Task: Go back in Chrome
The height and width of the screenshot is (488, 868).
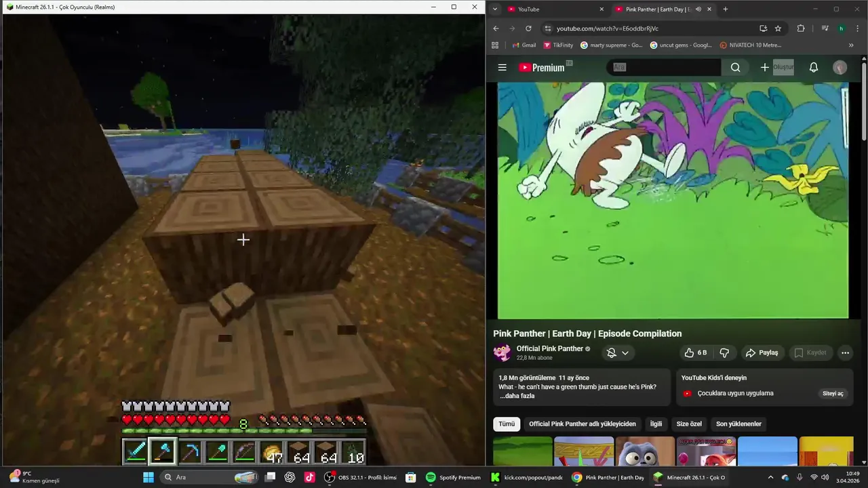Action: (496, 28)
